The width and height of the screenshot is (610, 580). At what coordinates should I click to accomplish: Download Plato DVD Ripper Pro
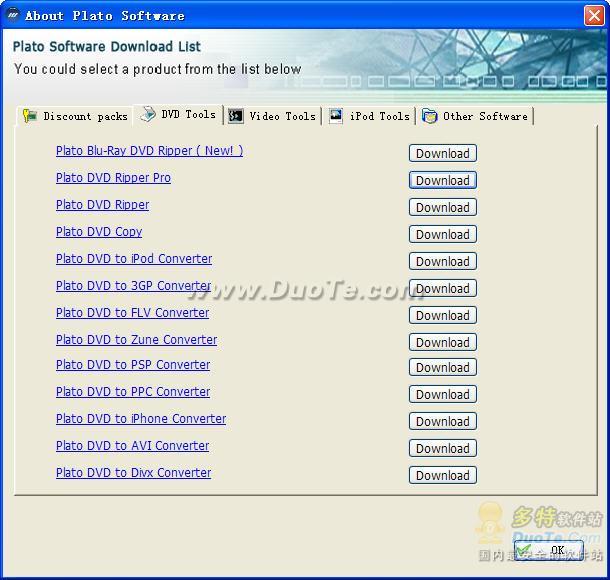point(443,180)
